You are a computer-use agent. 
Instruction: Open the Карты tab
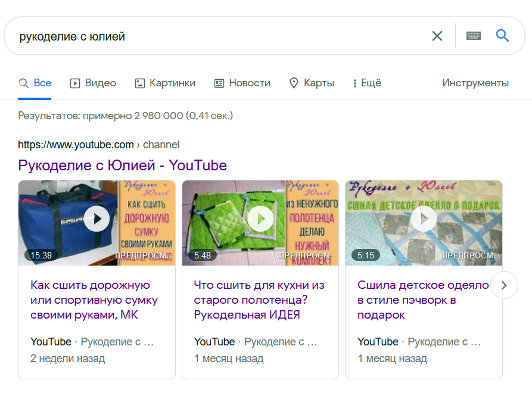pos(312,83)
